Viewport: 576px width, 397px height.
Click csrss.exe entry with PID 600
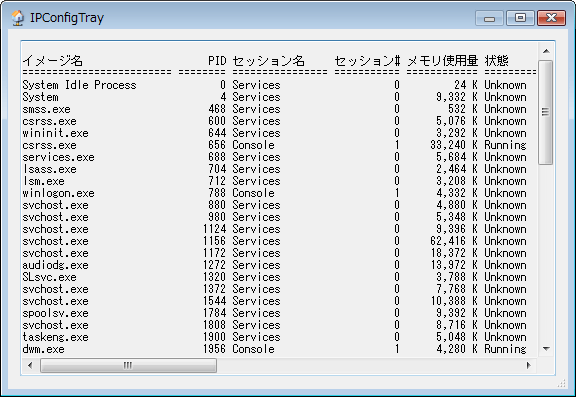pyautogui.click(x=49, y=121)
